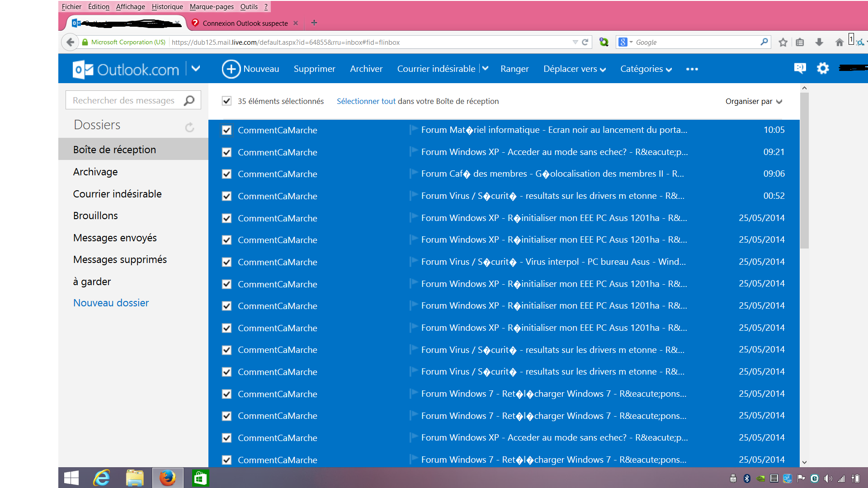Click the Nouveau plus circle icon
This screenshot has width=868, height=488.
pyautogui.click(x=231, y=69)
